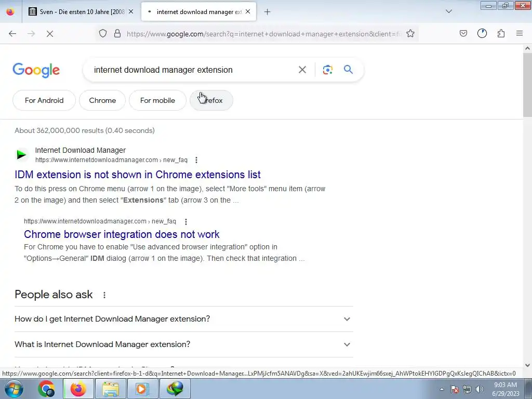
Task: Switch to the 'Sven - Die ersten 10 Jahre' tab
Action: pos(81,12)
